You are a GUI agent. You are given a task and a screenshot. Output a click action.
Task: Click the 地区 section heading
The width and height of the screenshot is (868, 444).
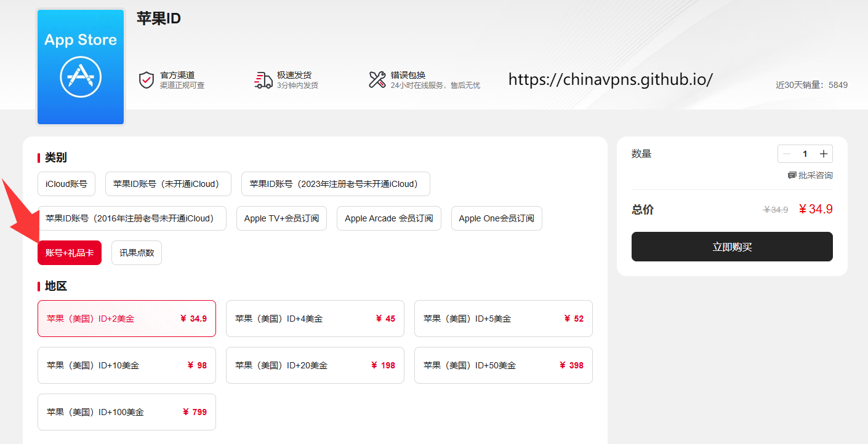pos(56,286)
